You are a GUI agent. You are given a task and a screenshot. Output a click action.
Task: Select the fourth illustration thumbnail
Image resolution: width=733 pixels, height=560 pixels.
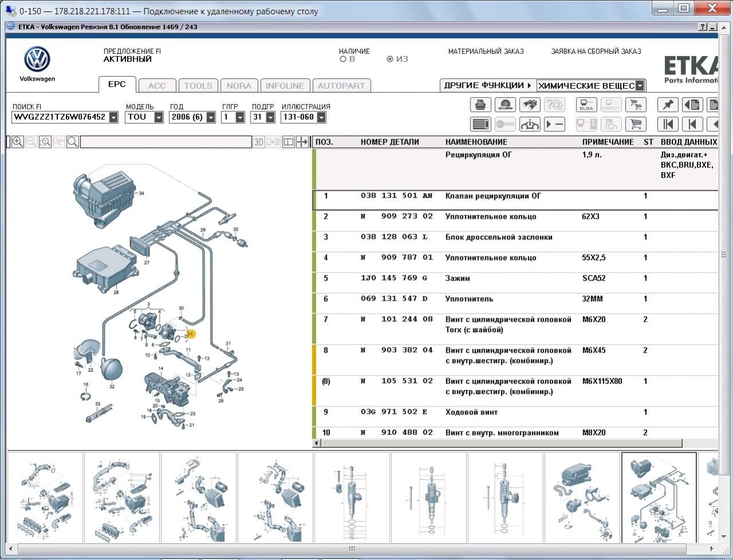tap(275, 497)
